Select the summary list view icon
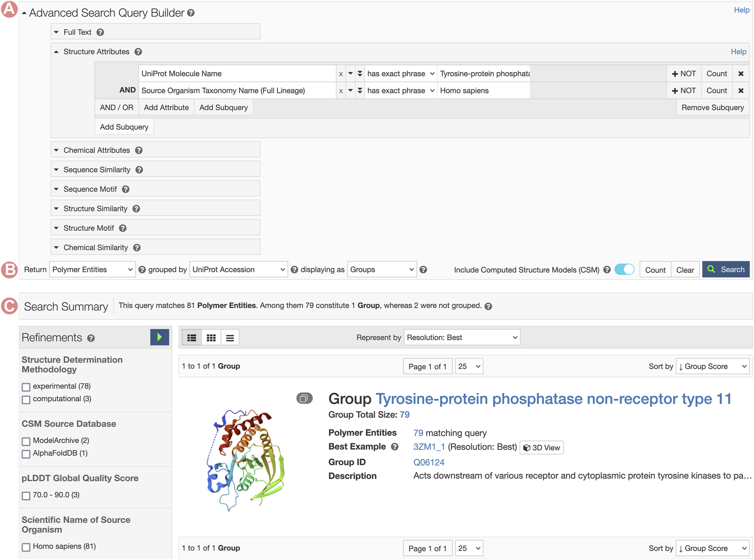This screenshot has width=754, height=560. pyautogui.click(x=192, y=337)
